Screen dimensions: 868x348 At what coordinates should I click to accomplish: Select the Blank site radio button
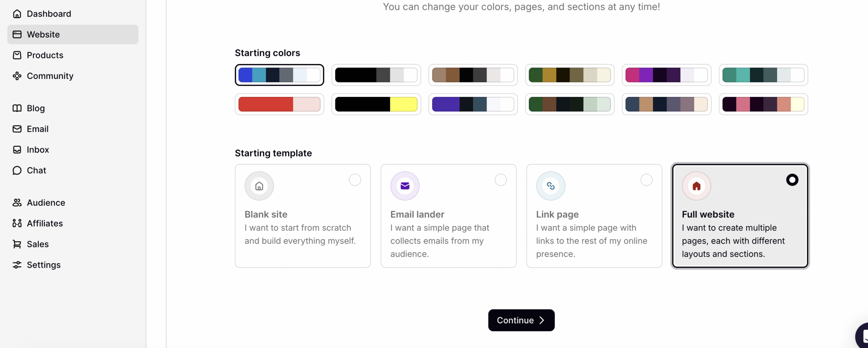tap(354, 180)
